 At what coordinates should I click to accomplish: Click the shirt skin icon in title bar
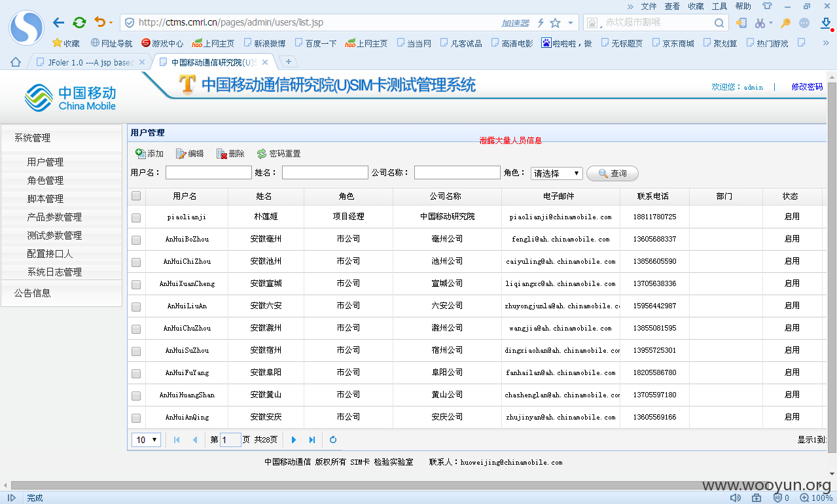[767, 6]
